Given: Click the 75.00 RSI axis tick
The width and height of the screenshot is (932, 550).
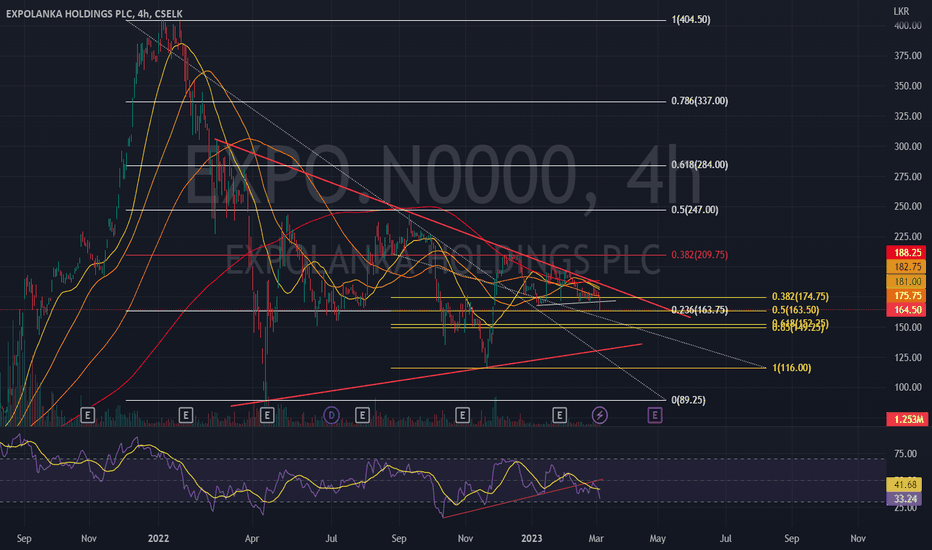Looking at the screenshot, I should pyautogui.click(x=905, y=454).
